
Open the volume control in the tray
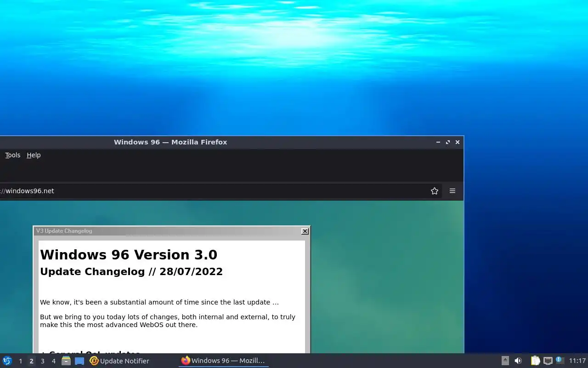pos(518,361)
